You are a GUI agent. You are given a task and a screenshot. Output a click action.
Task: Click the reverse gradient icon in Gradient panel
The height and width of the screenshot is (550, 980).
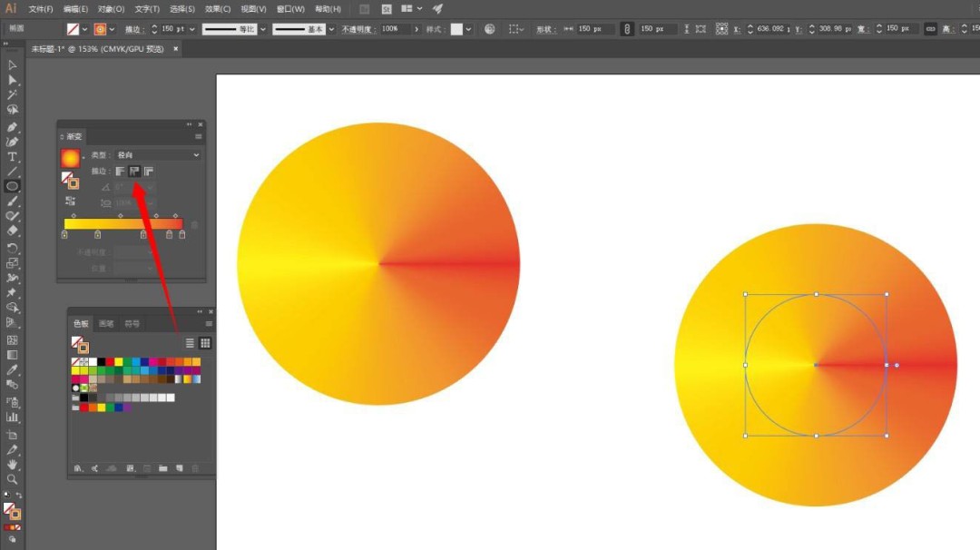[x=71, y=201]
